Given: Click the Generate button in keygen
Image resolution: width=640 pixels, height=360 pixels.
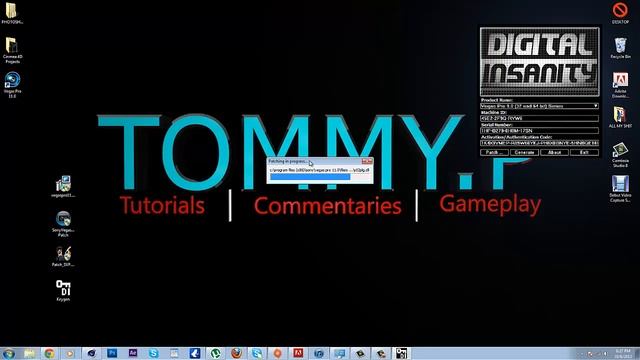Looking at the screenshot, I should (x=524, y=152).
